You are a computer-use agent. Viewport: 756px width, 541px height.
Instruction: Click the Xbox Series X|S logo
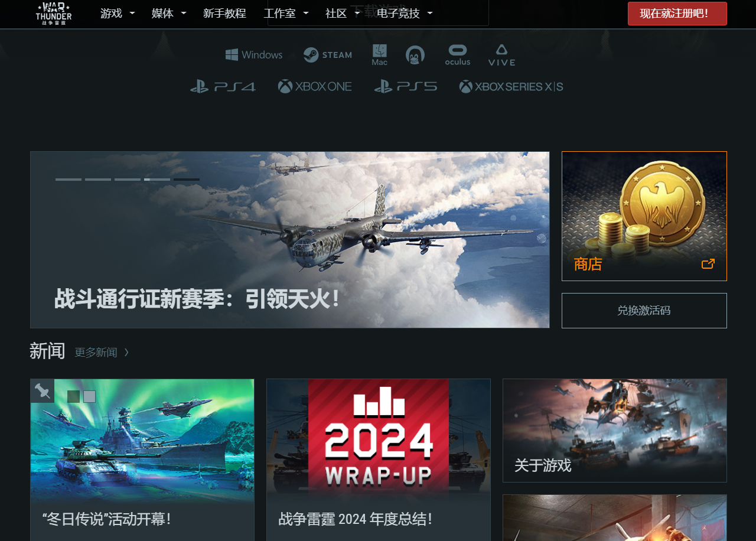coord(511,87)
